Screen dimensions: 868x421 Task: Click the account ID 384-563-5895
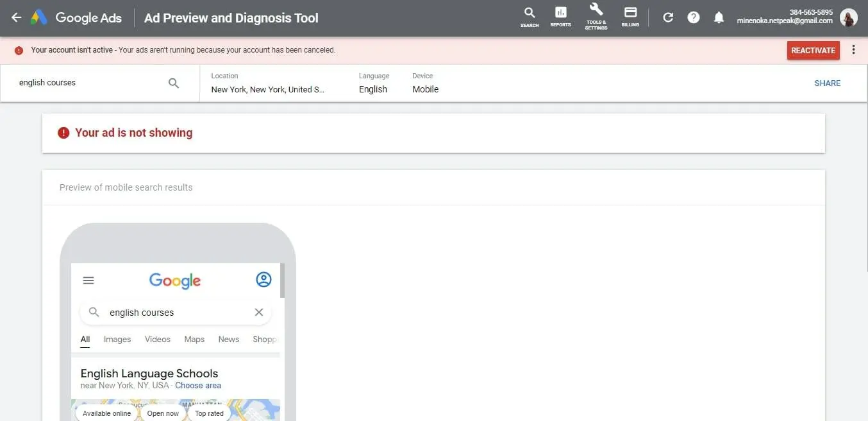(811, 12)
